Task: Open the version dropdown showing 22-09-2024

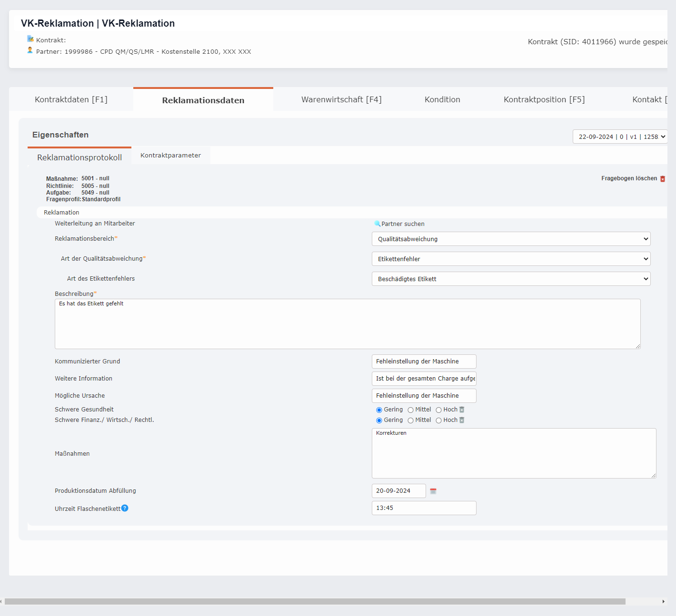Action: click(x=620, y=137)
